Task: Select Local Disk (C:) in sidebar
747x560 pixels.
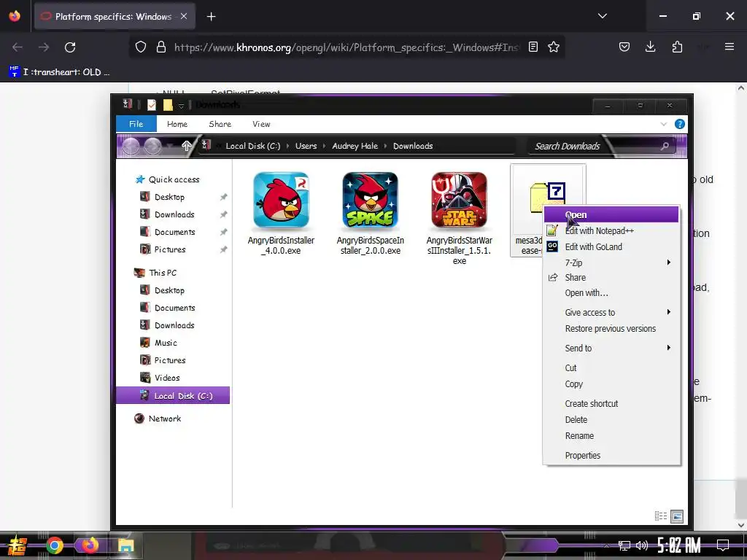Action: 172,396
